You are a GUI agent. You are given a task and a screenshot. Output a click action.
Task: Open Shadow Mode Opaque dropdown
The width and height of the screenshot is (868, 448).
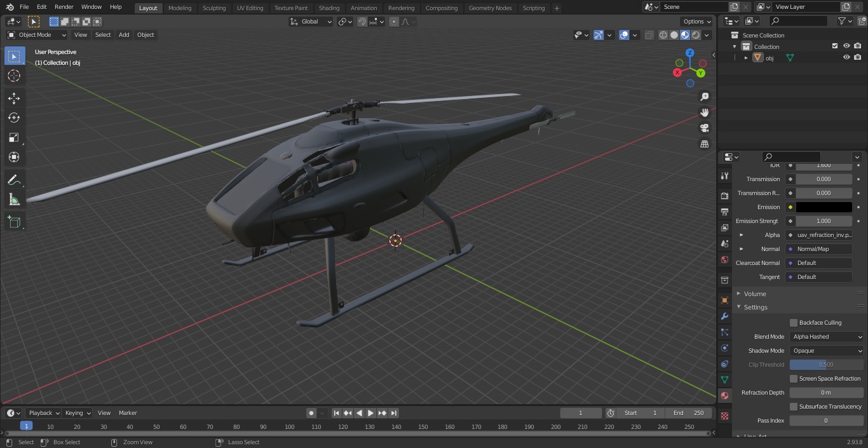827,351
